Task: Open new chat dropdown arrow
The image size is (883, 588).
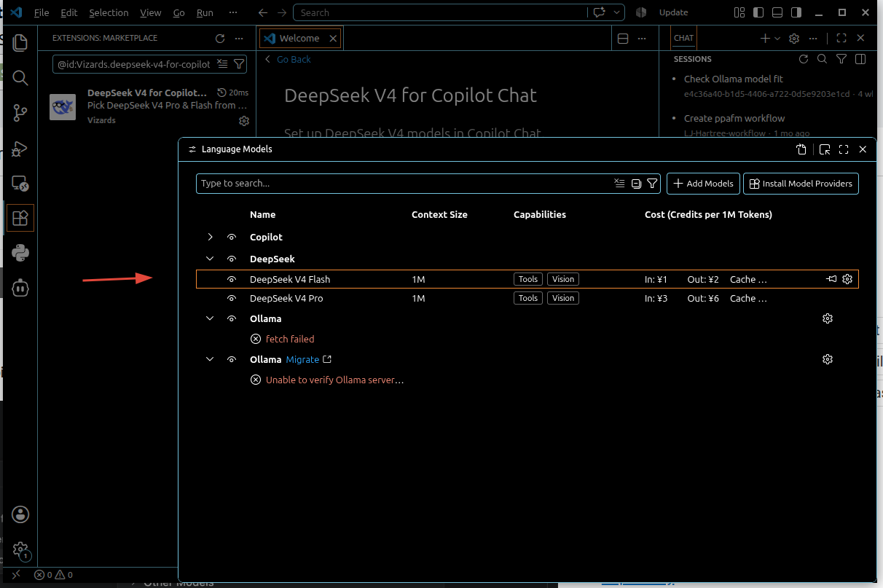Action: coord(777,39)
